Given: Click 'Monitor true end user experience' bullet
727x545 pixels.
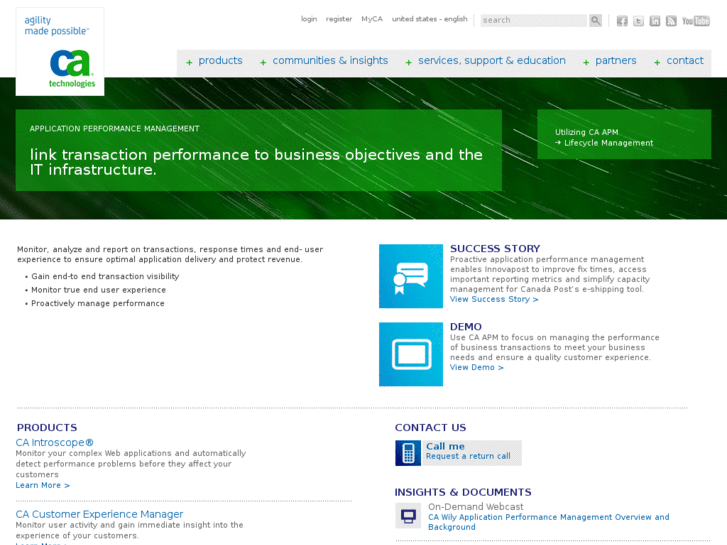Looking at the screenshot, I should [99, 290].
